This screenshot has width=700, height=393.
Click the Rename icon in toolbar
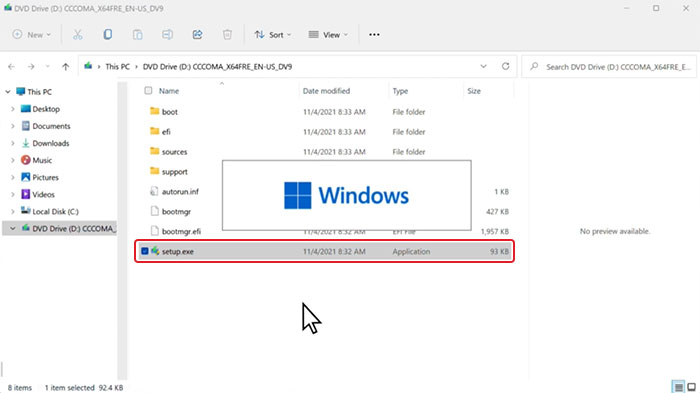coord(167,34)
